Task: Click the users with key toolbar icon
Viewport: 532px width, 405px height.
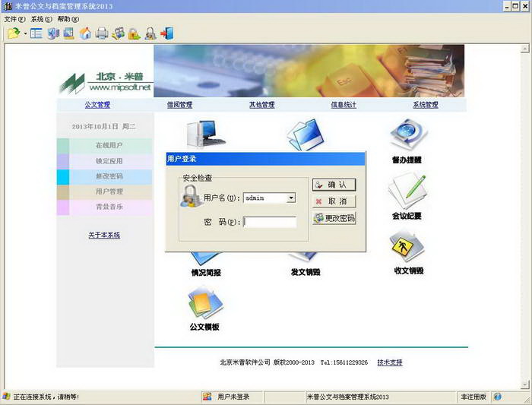Action: tap(118, 33)
